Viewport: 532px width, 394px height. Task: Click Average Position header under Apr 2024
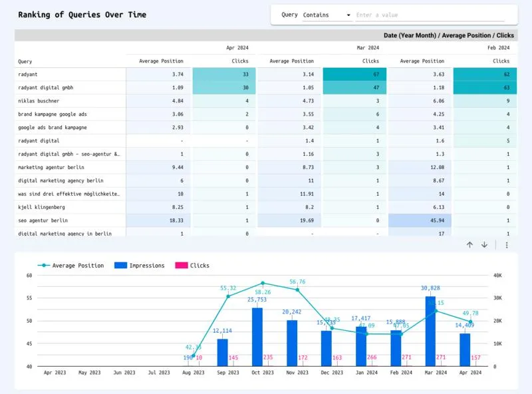pyautogui.click(x=161, y=61)
